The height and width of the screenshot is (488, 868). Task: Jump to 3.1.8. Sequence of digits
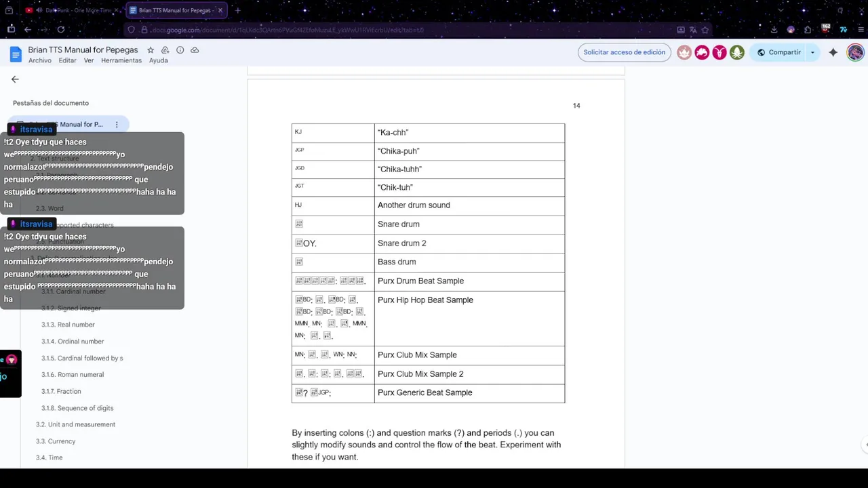pyautogui.click(x=77, y=408)
